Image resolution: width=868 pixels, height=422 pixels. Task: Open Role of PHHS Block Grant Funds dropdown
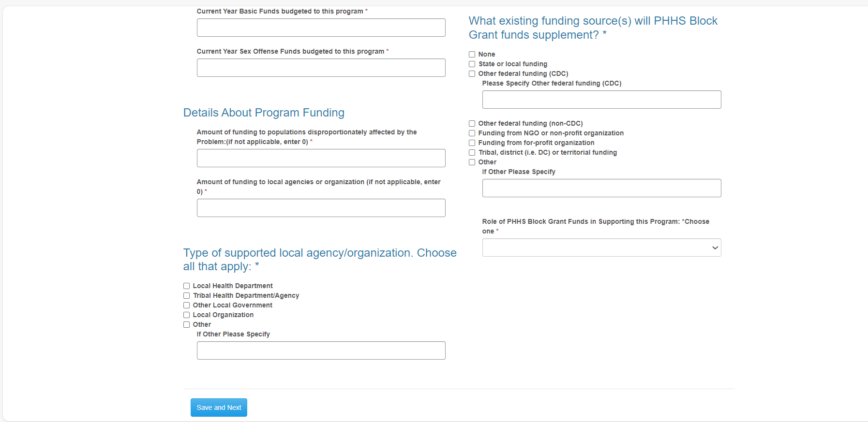point(601,247)
